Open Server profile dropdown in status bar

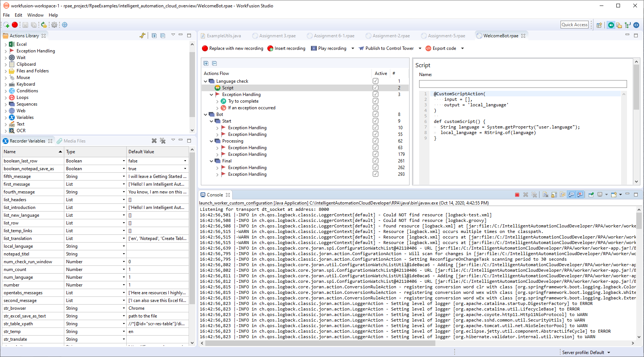point(609,353)
